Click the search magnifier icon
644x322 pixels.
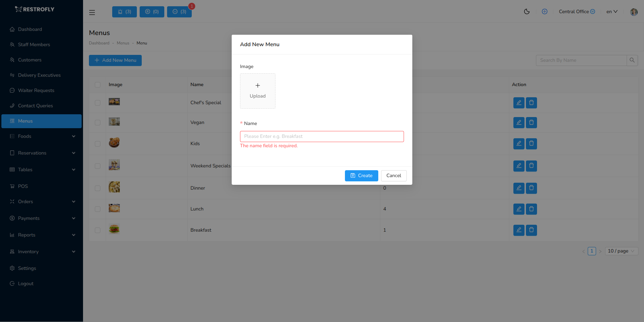point(632,60)
